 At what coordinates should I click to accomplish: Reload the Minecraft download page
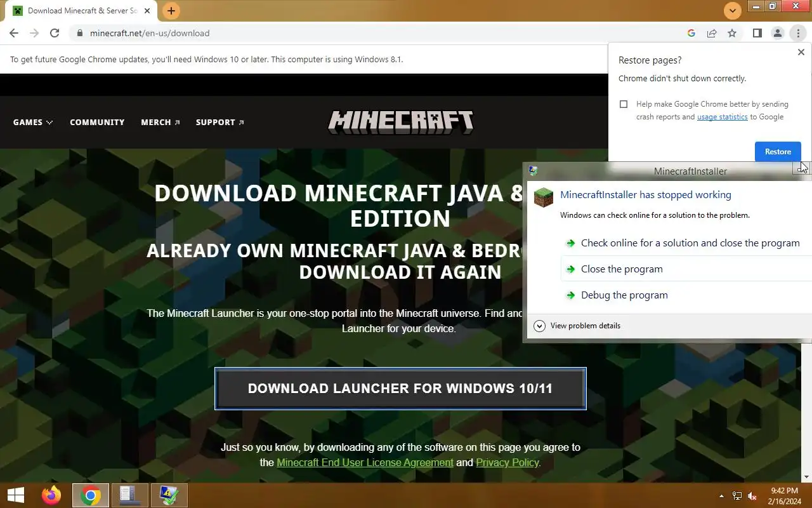(55, 33)
